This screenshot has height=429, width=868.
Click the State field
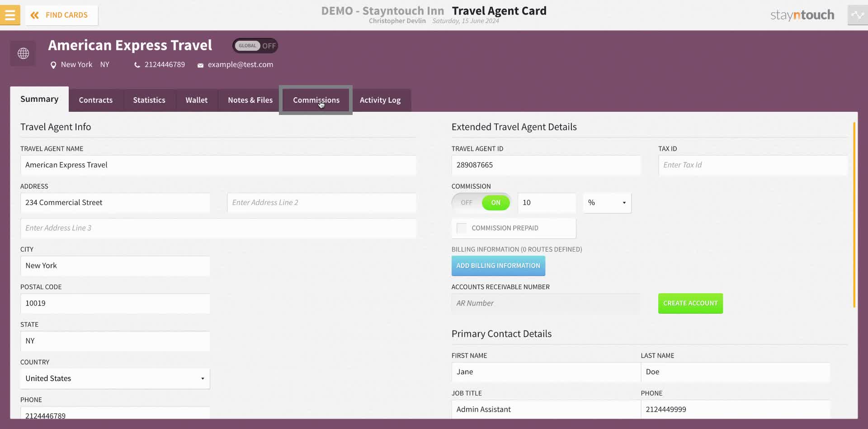pos(115,341)
